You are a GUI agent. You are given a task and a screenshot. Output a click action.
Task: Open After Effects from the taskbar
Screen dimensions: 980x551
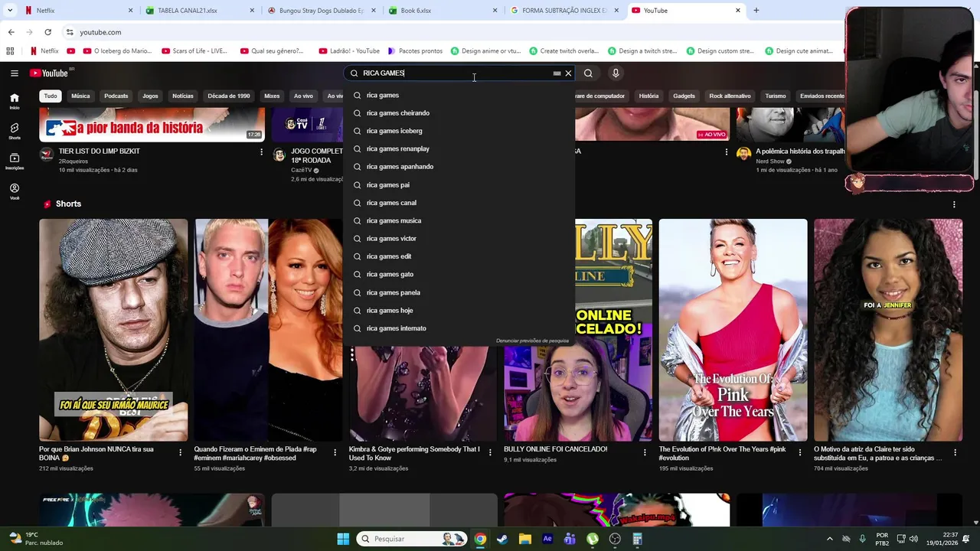[x=547, y=539]
